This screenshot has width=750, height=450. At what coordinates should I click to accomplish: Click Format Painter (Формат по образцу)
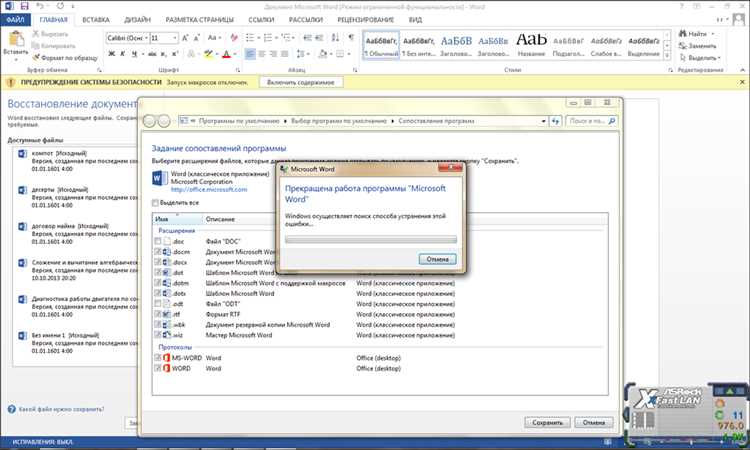[x=65, y=57]
